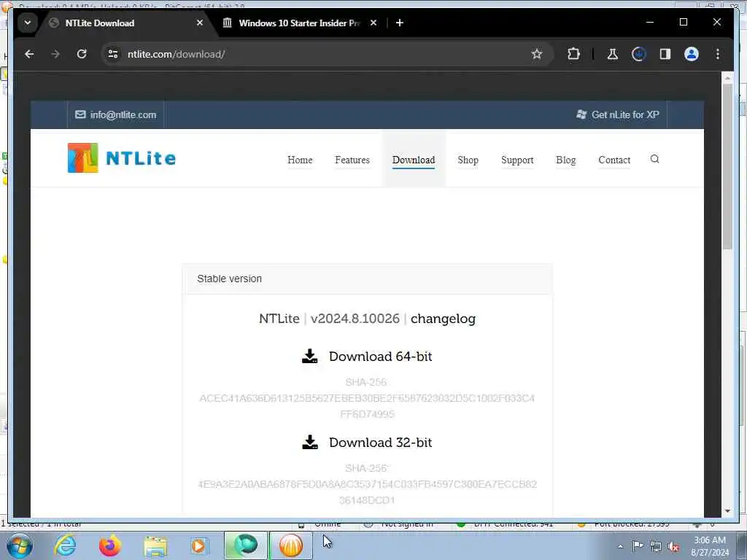This screenshot has height=560, width=747.
Task: Open the Chrome profile avatar
Action: point(692,54)
